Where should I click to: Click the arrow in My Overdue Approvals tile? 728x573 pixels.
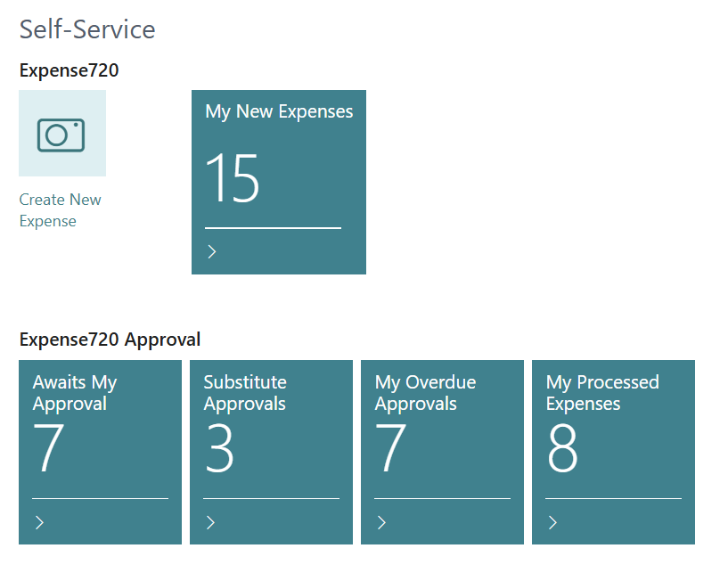381,522
